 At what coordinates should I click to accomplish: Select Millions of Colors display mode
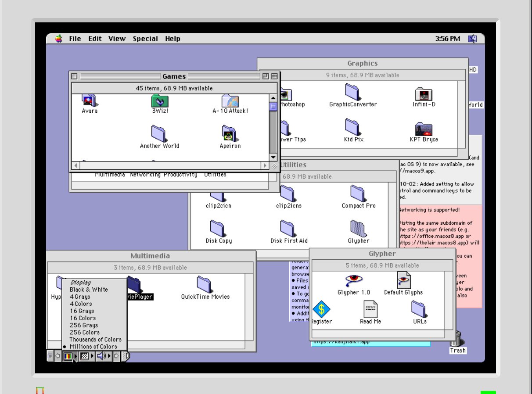point(93,346)
